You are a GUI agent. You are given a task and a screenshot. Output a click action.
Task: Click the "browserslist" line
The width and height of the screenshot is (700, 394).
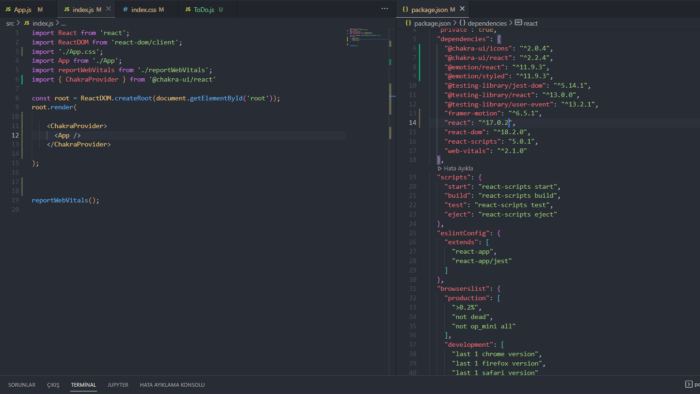pyautogui.click(x=469, y=289)
